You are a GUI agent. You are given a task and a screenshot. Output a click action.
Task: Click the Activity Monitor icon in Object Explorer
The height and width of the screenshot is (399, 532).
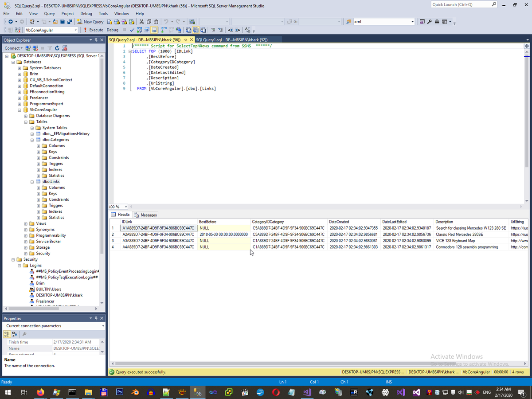click(65, 48)
